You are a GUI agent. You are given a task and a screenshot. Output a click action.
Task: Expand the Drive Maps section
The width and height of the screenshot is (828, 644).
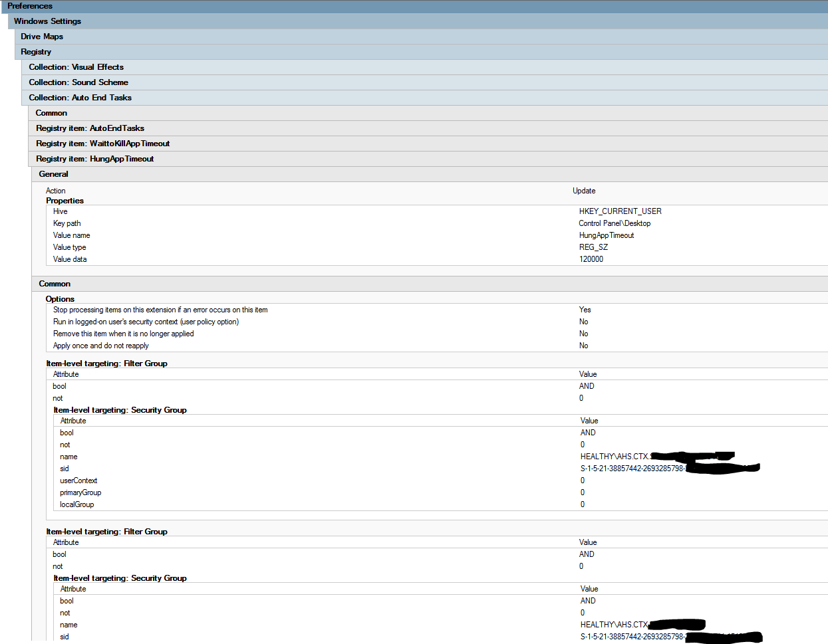click(x=42, y=37)
